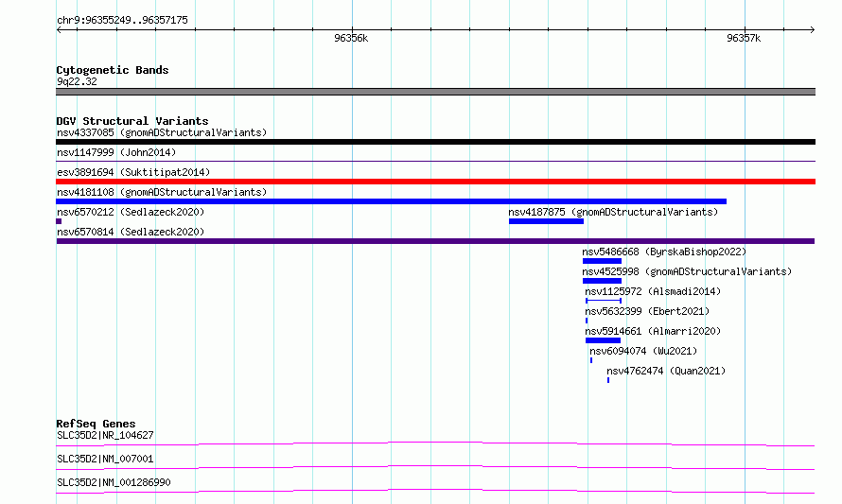842x504 pixels.
Task: Click the gray 9q22.32 cytoband bar
Action: [435, 92]
